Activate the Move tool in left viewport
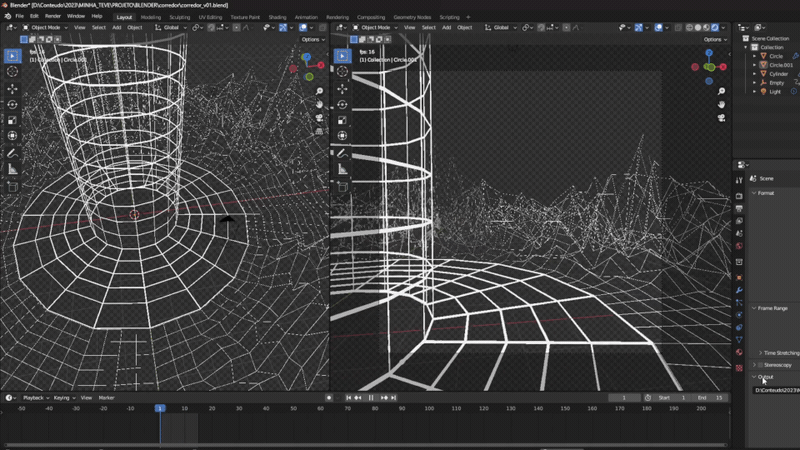 (x=12, y=89)
